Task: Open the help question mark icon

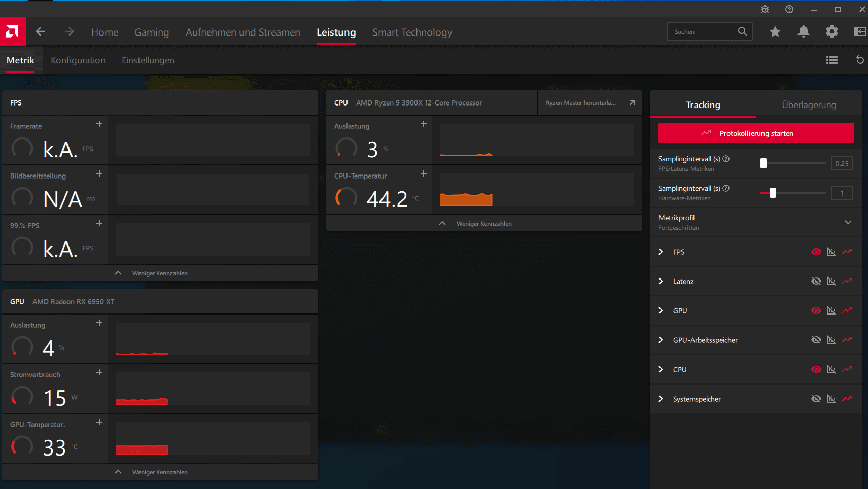Action: tap(789, 9)
